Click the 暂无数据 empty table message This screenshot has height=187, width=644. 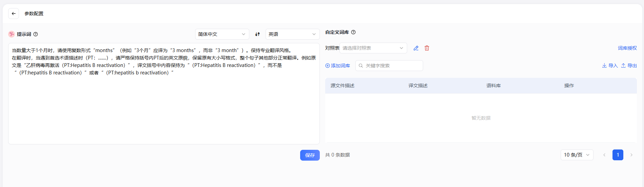[x=481, y=118]
